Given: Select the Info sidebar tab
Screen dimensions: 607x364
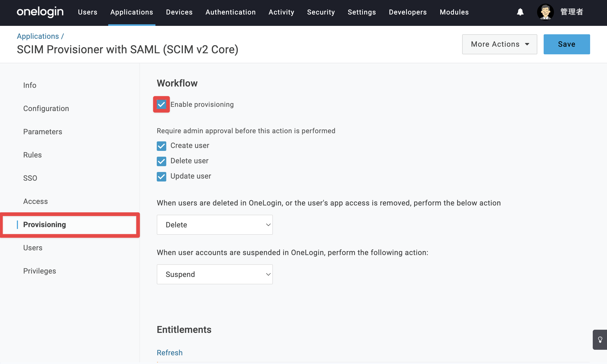Looking at the screenshot, I should (x=30, y=85).
